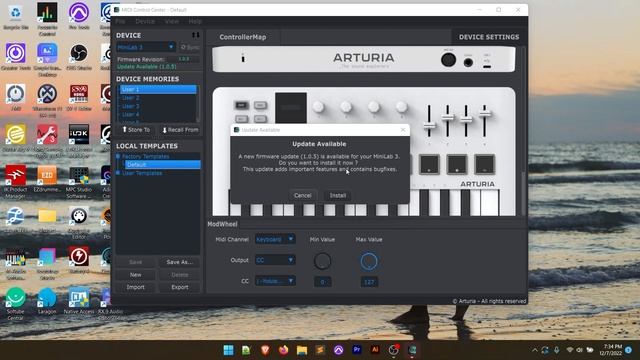Viewport: 640px width, 360px height.
Task: Open the Pro Tools desktop shortcut
Action: (x=79, y=16)
